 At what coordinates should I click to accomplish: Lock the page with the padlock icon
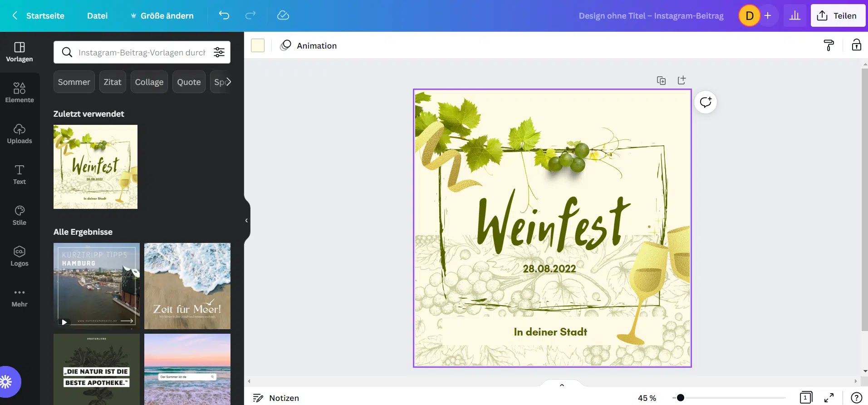tap(856, 45)
